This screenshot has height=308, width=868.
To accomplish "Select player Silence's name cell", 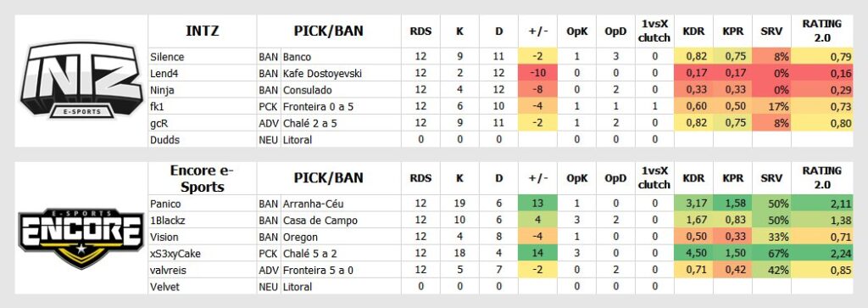I will click(202, 57).
